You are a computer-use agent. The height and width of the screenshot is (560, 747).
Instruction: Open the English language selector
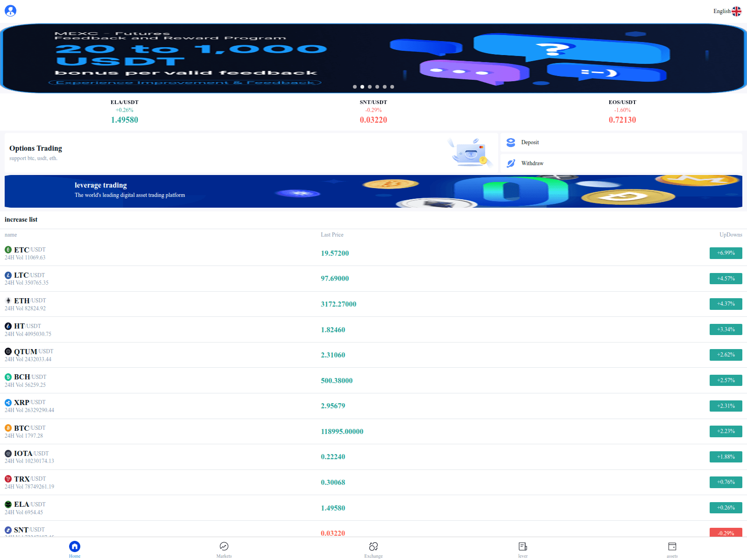tap(727, 11)
